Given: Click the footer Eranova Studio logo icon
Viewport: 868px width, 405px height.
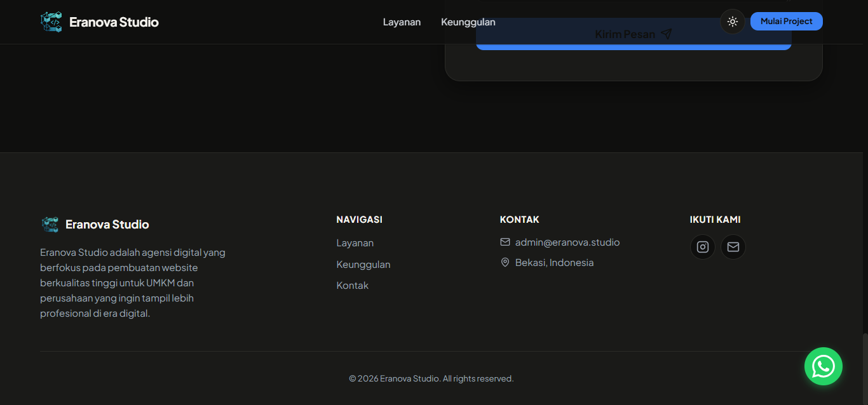Looking at the screenshot, I should coord(50,224).
